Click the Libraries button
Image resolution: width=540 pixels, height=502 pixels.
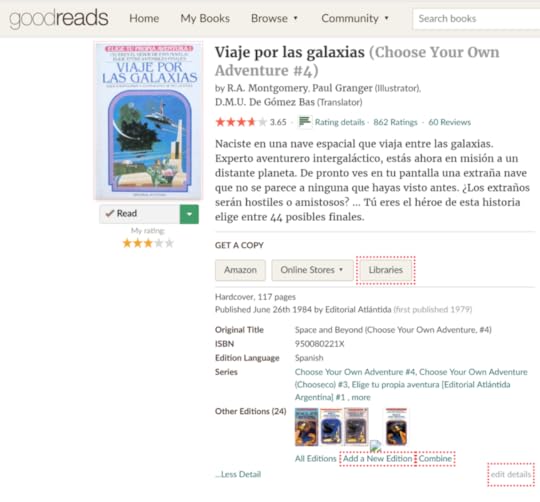[x=385, y=270]
